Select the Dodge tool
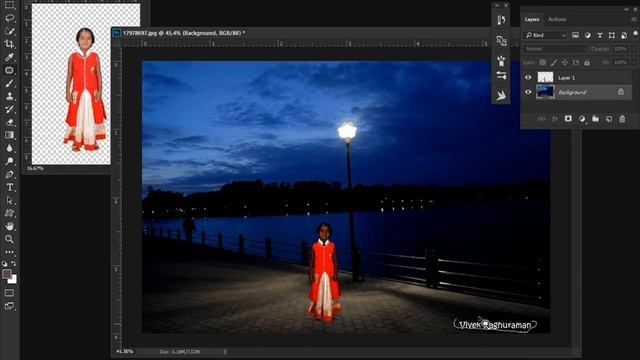Image resolution: width=640 pixels, height=360 pixels. (x=9, y=161)
